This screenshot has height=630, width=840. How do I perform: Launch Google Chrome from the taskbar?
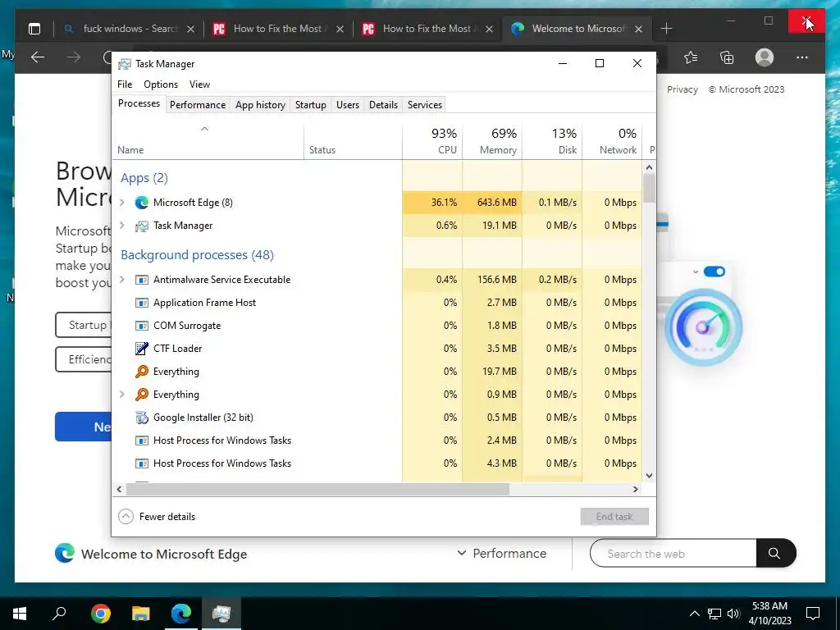101,613
